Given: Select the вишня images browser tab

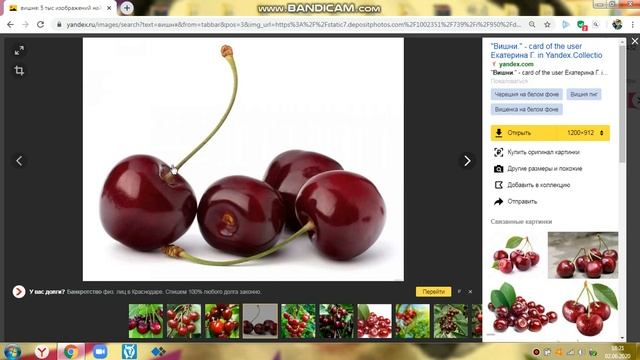Looking at the screenshot, I should click(x=59, y=8).
